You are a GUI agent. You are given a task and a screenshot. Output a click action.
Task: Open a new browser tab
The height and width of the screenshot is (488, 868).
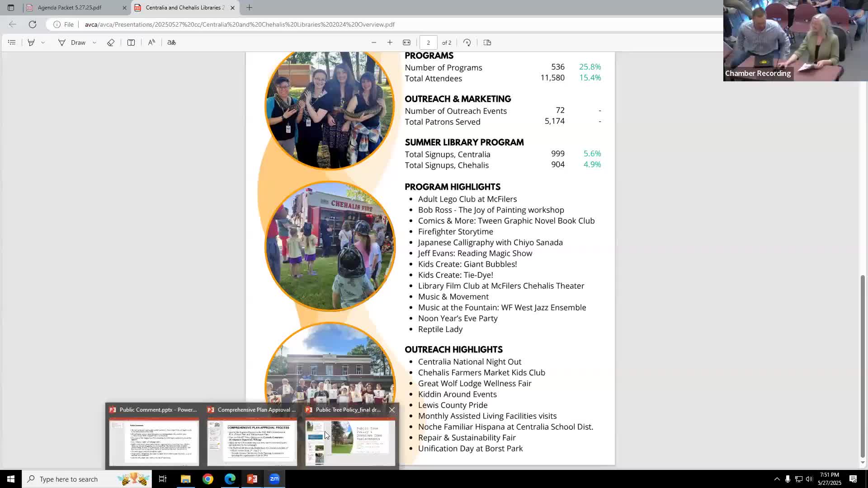tap(249, 8)
